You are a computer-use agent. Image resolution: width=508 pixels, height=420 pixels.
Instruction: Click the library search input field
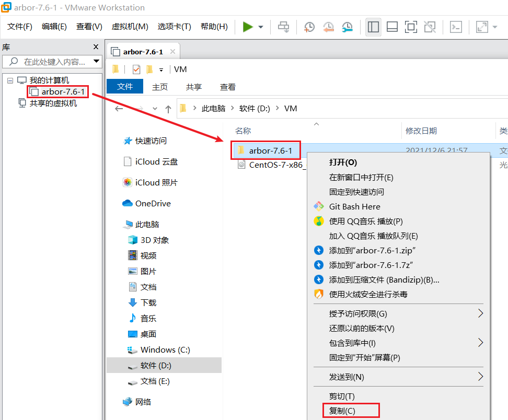52,62
